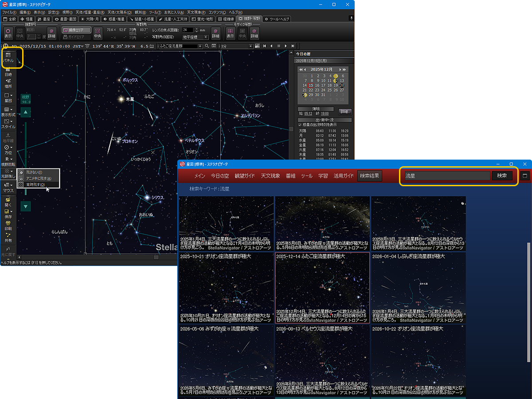Click the 詳細... button under calendar
This screenshot has width=532, height=399.
click(x=345, y=112)
